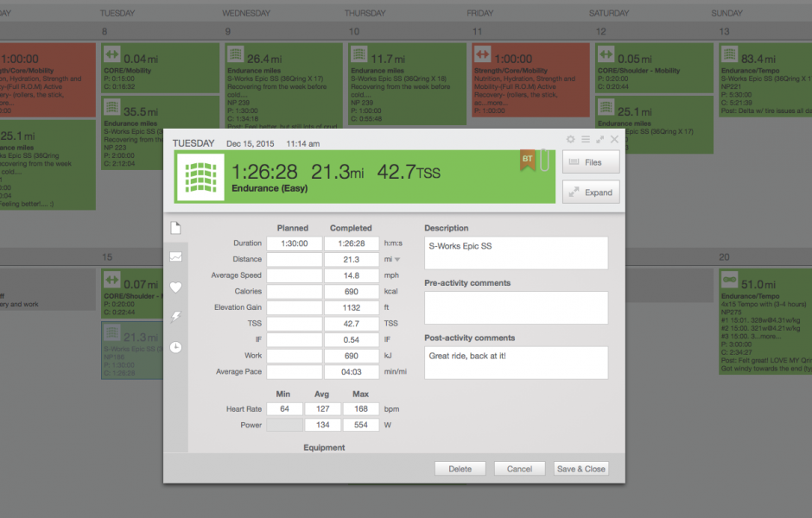Open the clock time tab icon
This screenshot has width=812, height=518.
pos(175,346)
